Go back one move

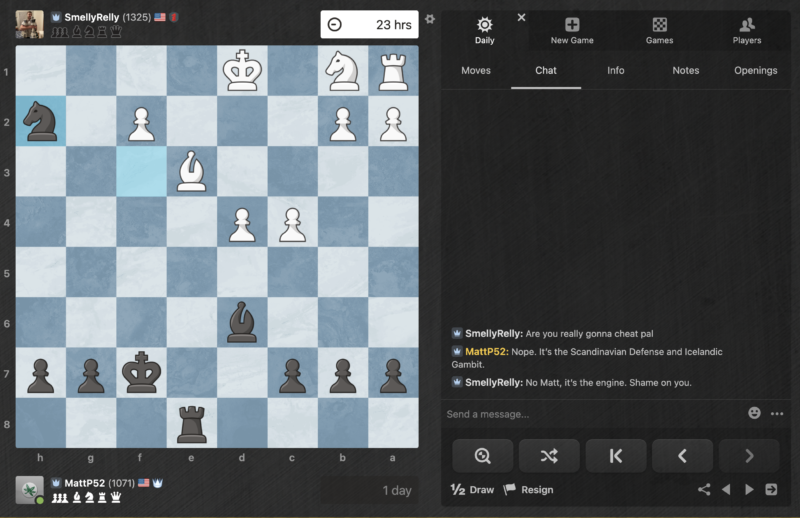tap(682, 456)
